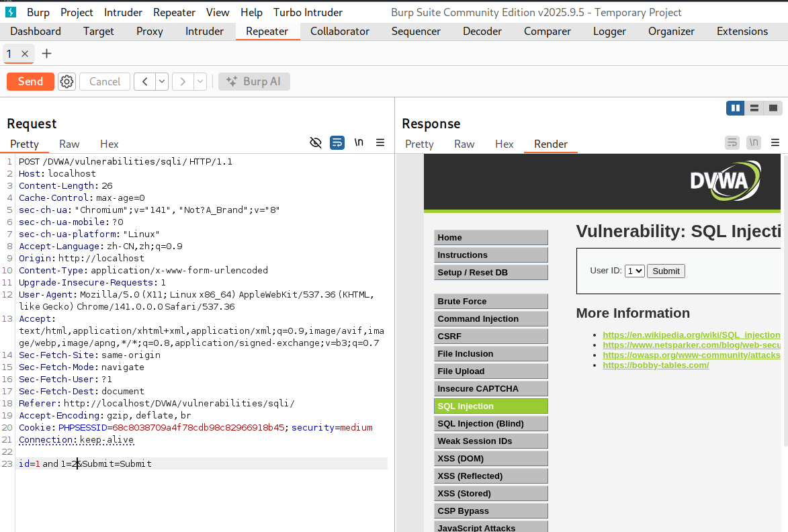Click the Burp Suite logo icon
The width and height of the screenshot is (788, 532).
(11, 12)
